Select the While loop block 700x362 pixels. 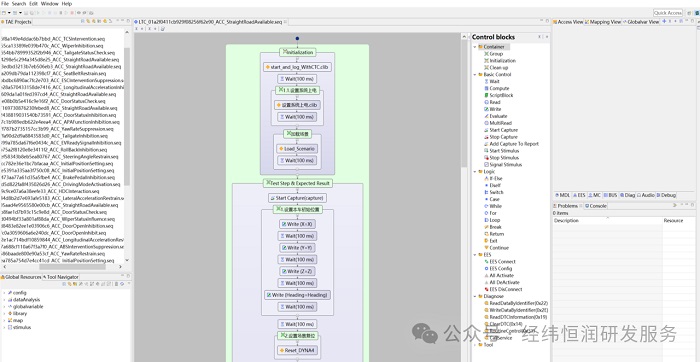click(496, 206)
